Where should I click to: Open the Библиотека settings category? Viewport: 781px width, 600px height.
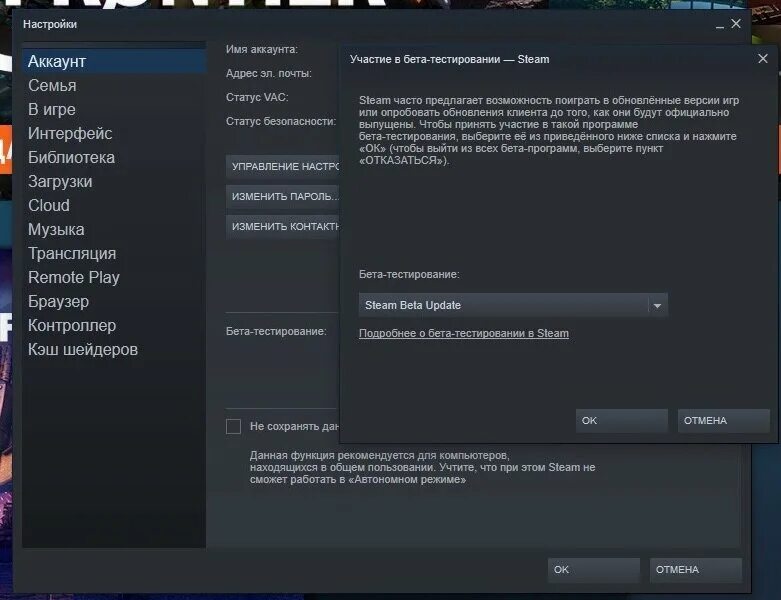pos(114,157)
